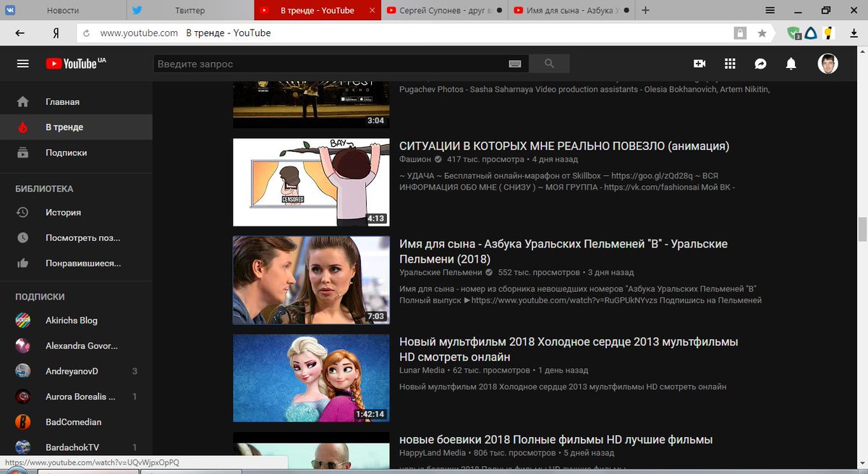Viewport: 868px width, 474px height.
Task: Open Alexandra Govor... subscription
Action: tap(76, 346)
